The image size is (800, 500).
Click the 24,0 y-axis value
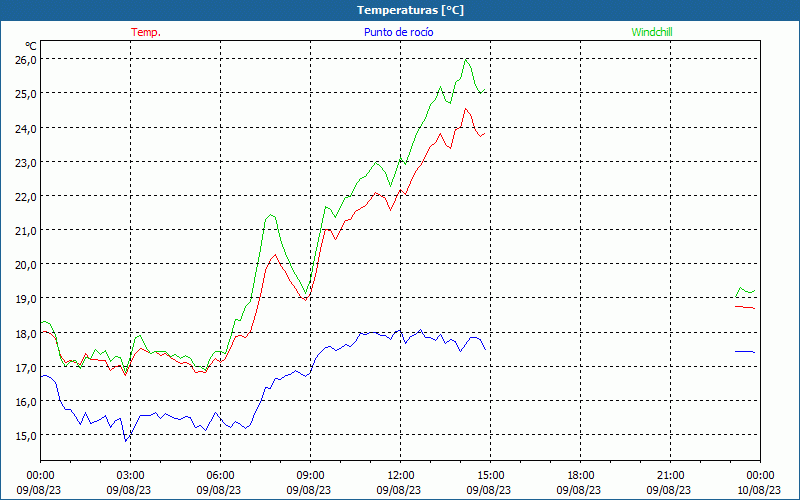26,128
